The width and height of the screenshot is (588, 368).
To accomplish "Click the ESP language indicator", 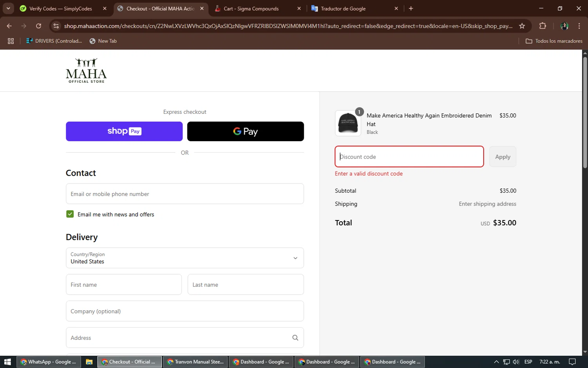I will pos(528,362).
